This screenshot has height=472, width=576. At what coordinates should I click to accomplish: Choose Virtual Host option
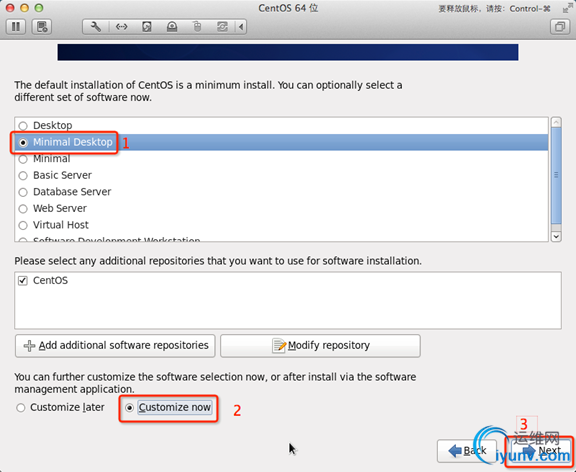tap(23, 225)
